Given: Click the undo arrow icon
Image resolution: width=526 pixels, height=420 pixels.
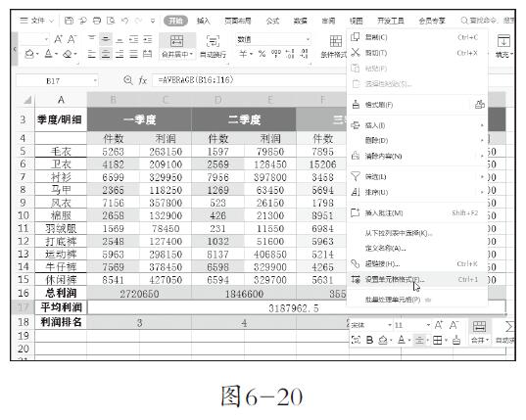Looking at the screenshot, I should pos(124,21).
